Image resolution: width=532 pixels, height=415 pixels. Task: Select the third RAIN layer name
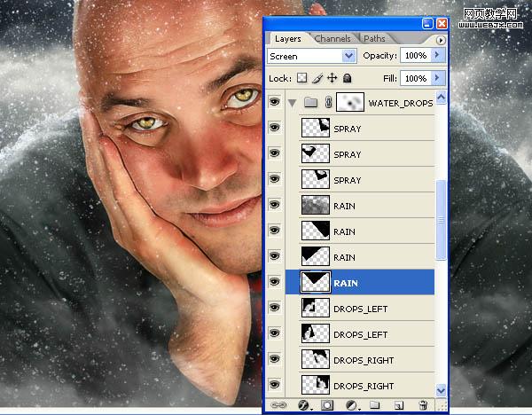pyautogui.click(x=344, y=257)
